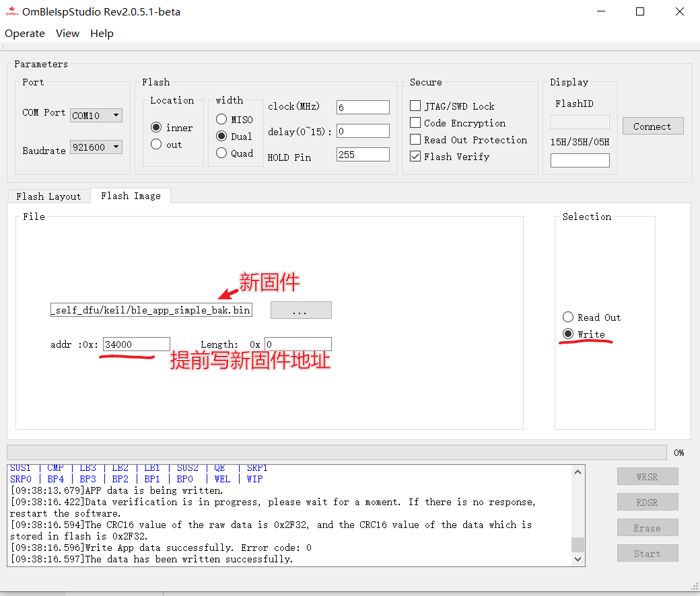
Task: Click the clock (MHz) input field
Action: point(363,108)
